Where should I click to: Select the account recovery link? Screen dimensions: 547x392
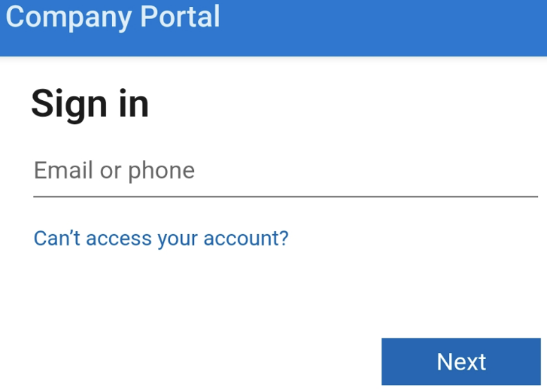161,238
